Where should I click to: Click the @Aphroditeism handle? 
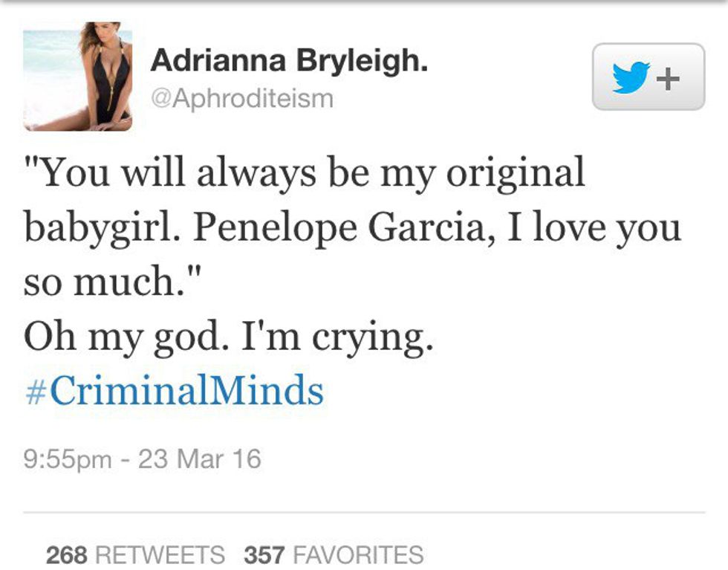click(x=242, y=98)
